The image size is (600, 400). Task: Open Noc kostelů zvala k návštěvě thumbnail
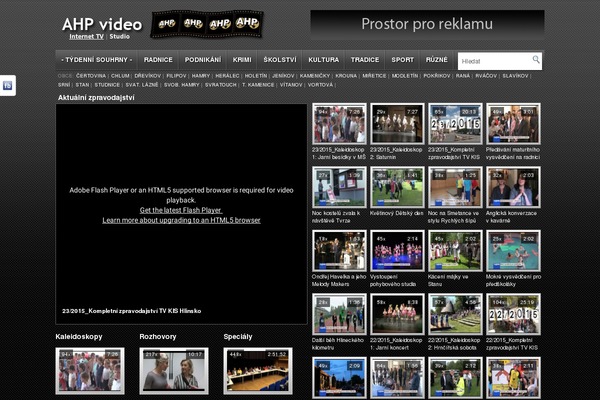(x=339, y=187)
